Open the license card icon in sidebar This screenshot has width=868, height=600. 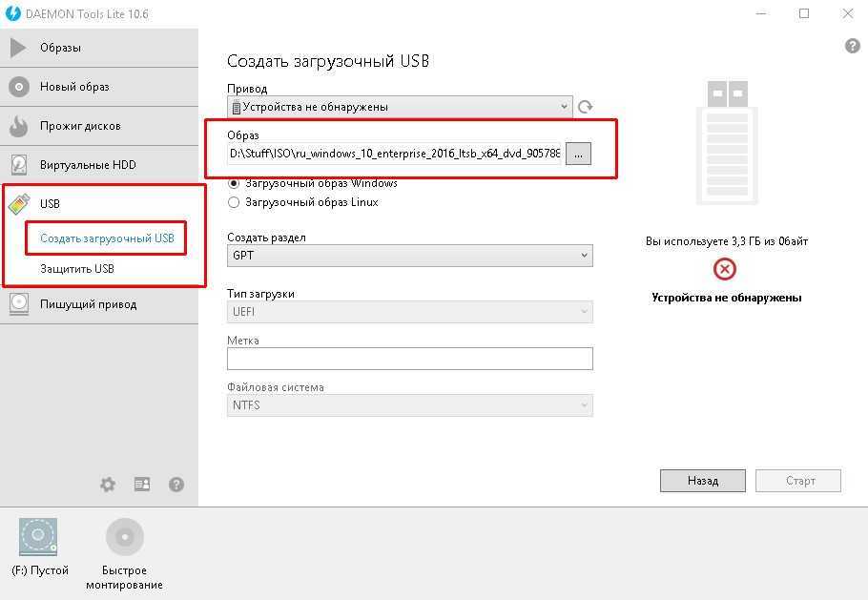[142, 485]
